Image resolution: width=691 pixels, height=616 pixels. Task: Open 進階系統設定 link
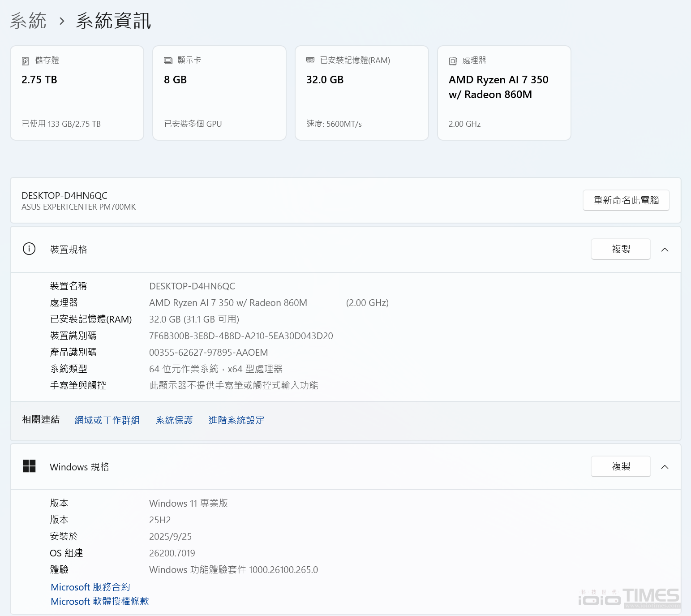point(236,420)
